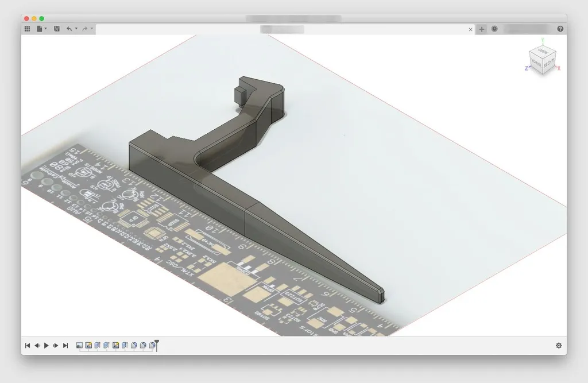The image size is (588, 383).
Task: Add a new design tab with plus
Action: 482,29
